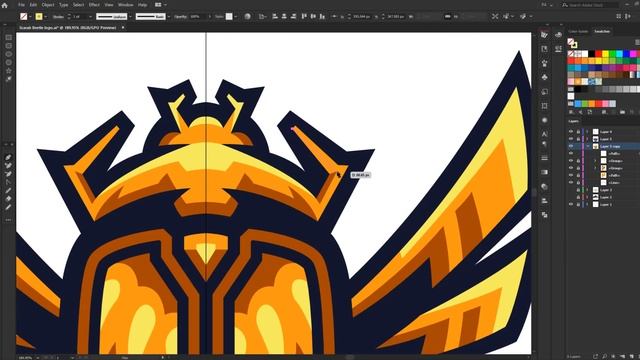
Task: Open the Graphic Style dropdown arrow
Action: point(236,17)
